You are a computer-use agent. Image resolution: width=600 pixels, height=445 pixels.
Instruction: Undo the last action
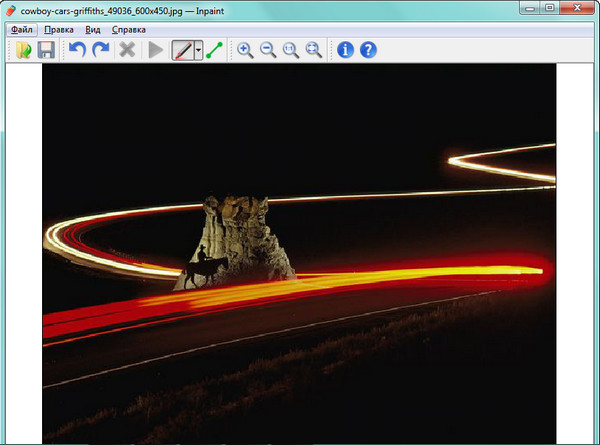pyautogui.click(x=77, y=49)
